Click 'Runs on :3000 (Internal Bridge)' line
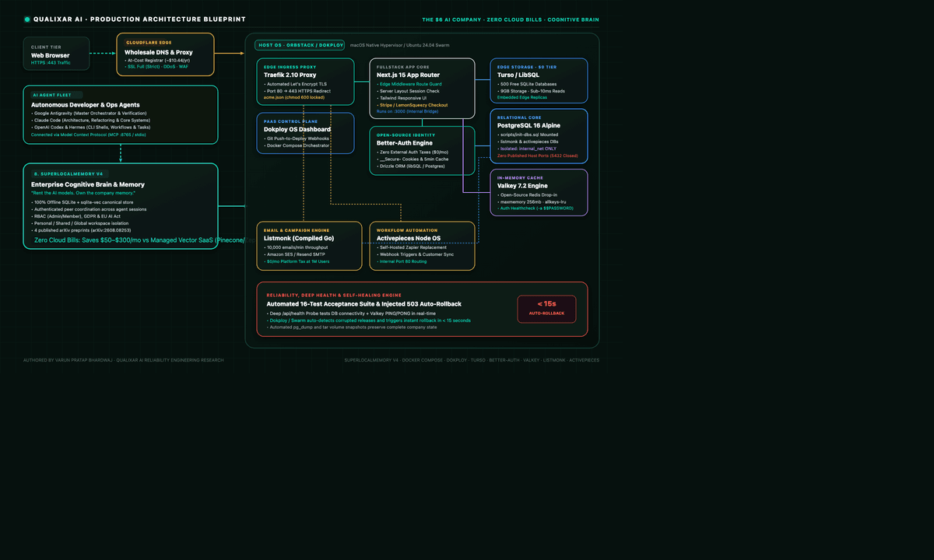Screen dimensions: 934x560 click(409, 111)
